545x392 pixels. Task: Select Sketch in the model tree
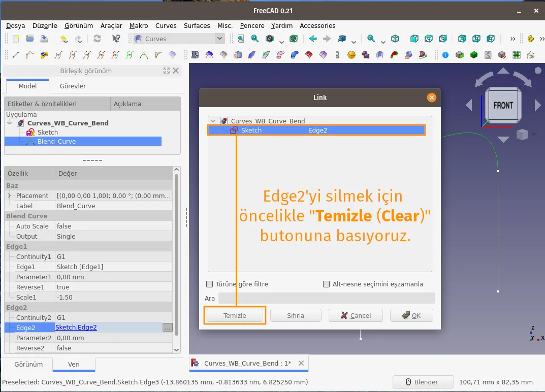tap(48, 132)
